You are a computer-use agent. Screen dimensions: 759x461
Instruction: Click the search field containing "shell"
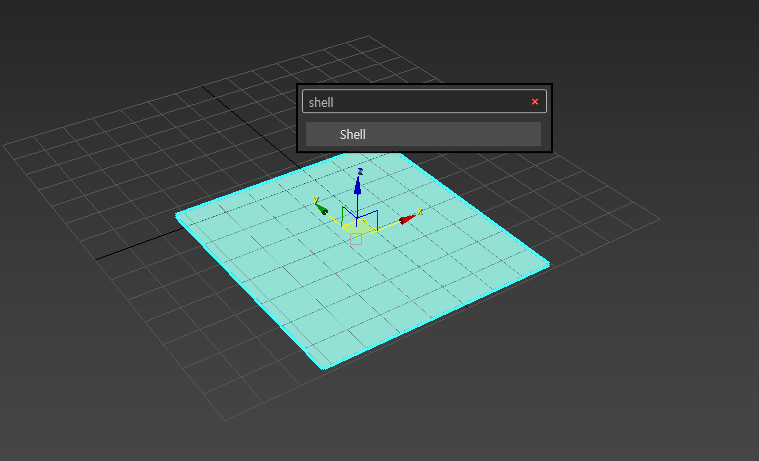pos(424,102)
